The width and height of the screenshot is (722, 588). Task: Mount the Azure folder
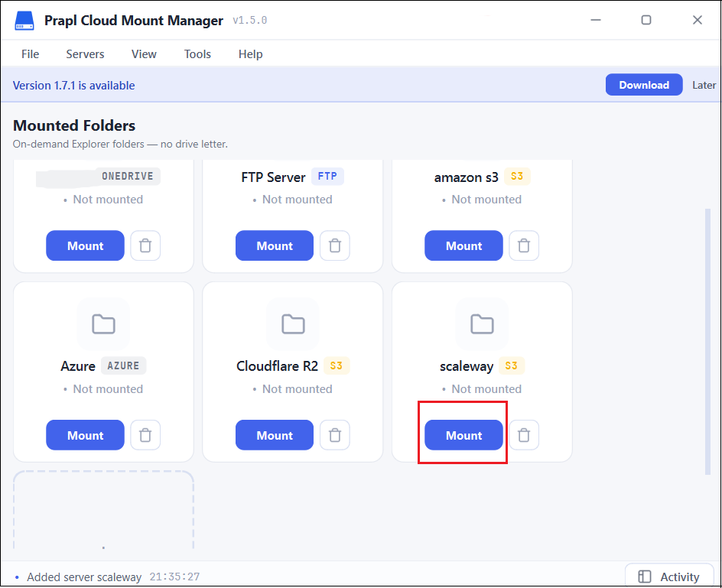[x=85, y=434]
